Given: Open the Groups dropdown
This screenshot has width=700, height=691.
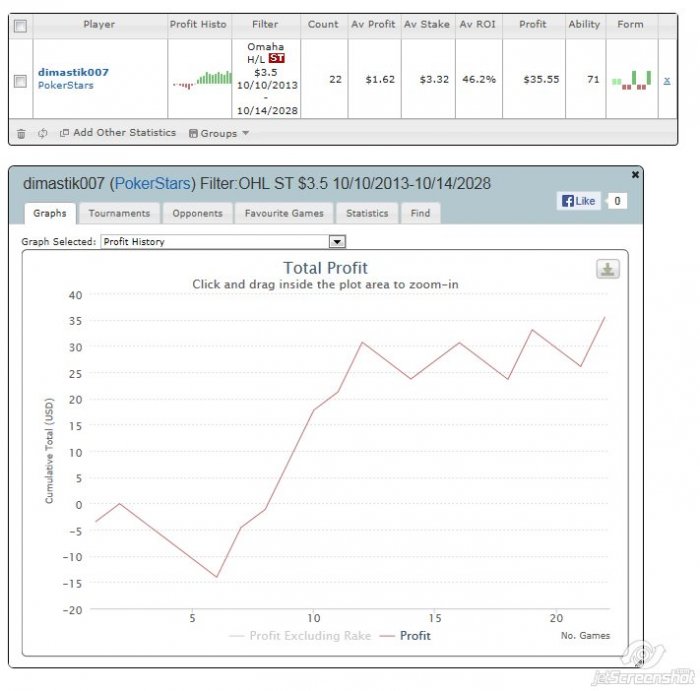Looking at the screenshot, I should (219, 133).
